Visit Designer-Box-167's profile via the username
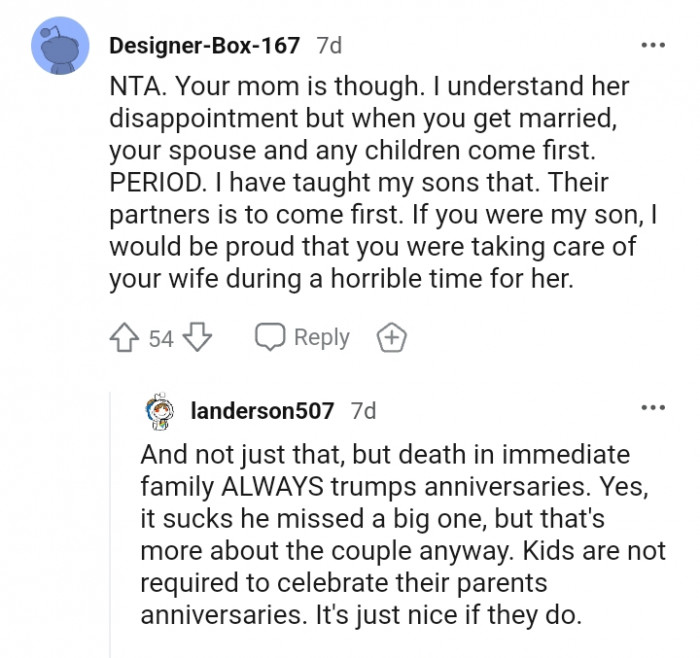This screenshot has width=700, height=658. (x=204, y=46)
